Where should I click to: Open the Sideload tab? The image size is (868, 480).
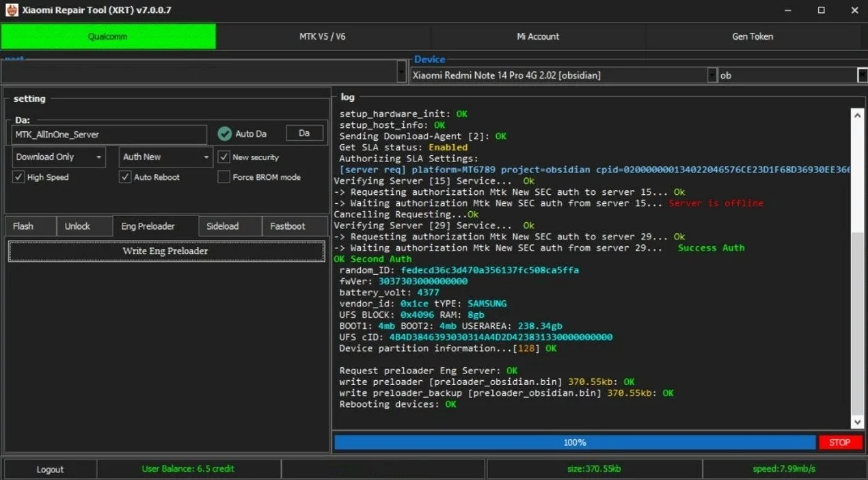coord(230,226)
